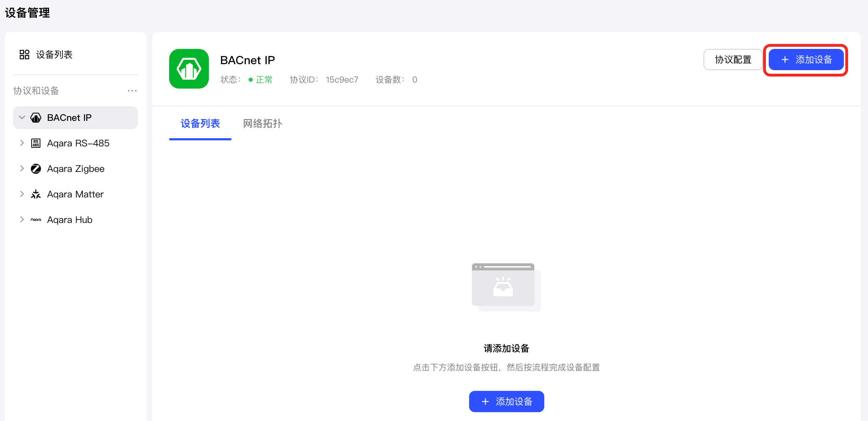Viewport: 868px width, 421px height.
Task: Select the BACnet IP row label
Action: (x=69, y=118)
